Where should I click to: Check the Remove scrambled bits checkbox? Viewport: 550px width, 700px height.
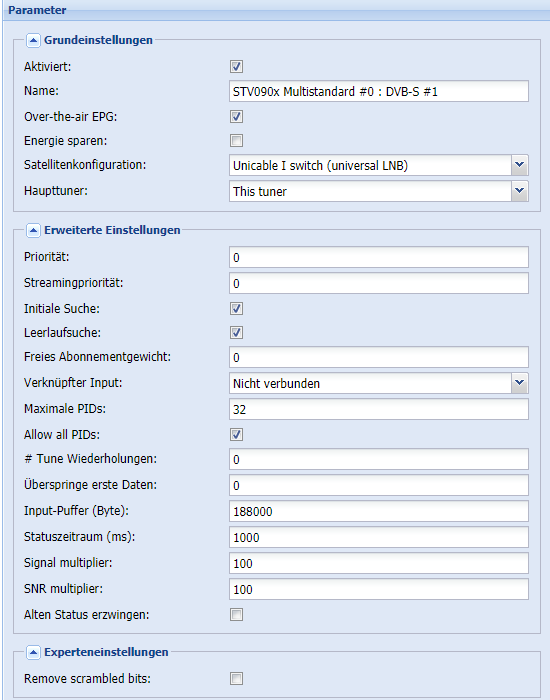pos(236,679)
